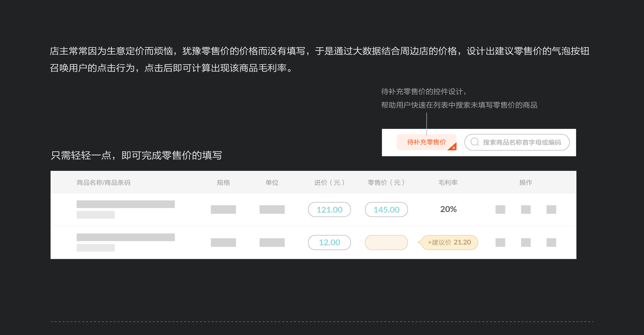Click the search magnifier icon

(x=475, y=142)
